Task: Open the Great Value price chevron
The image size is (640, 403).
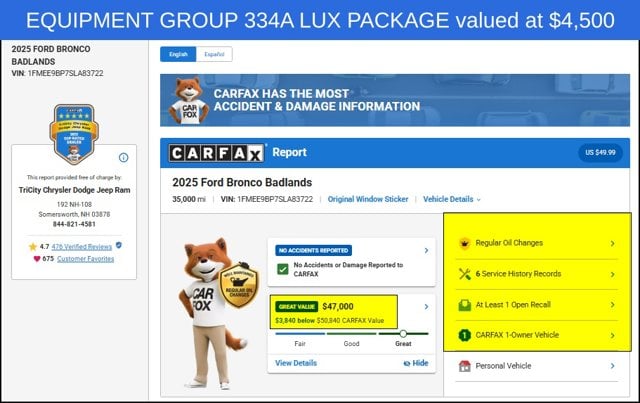Action: pyautogui.click(x=426, y=307)
